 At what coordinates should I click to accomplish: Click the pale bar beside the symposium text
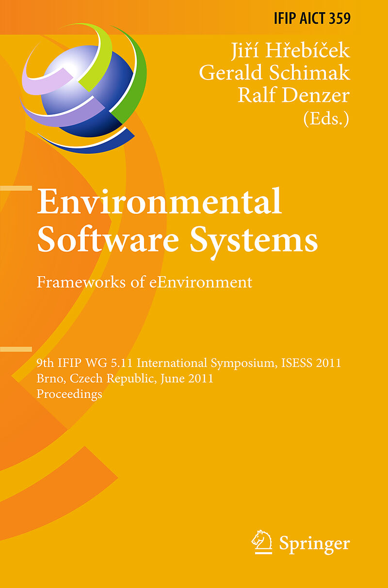pos(16,349)
